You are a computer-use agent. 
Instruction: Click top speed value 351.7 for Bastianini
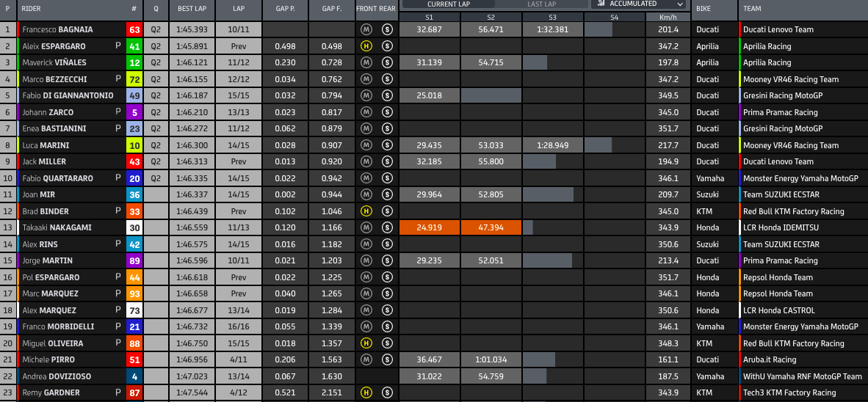tap(668, 128)
